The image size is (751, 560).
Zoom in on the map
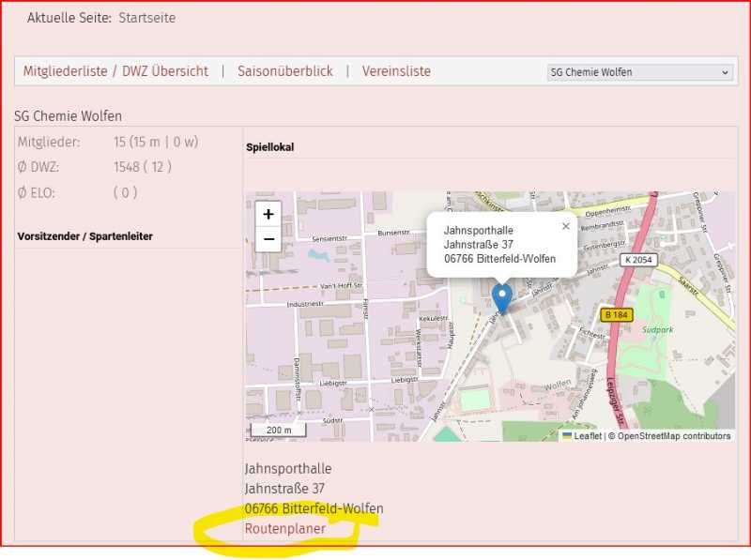(x=268, y=214)
